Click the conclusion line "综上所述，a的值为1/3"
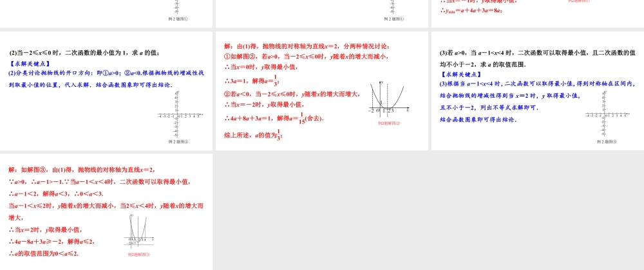Screen dimensions: 644x270 click(253, 134)
